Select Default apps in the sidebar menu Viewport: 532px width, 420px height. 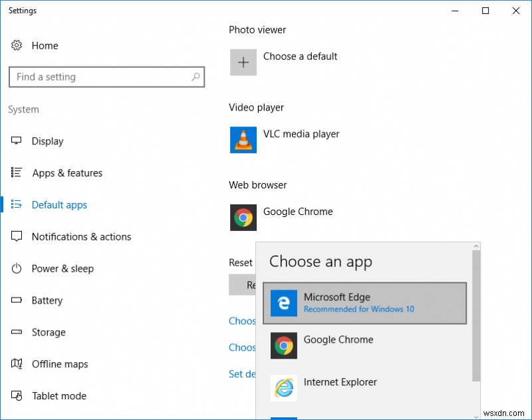click(59, 205)
